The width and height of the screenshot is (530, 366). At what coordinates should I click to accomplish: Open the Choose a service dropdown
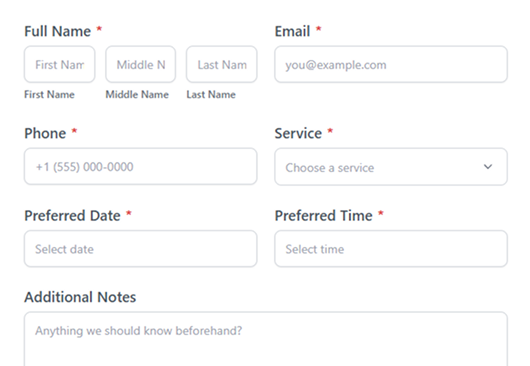(x=391, y=167)
